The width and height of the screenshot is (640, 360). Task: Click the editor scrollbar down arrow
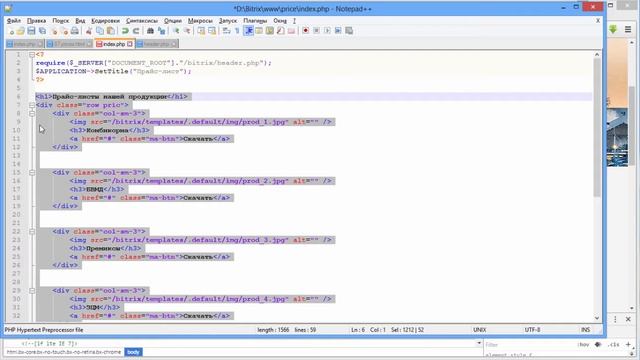click(597, 318)
